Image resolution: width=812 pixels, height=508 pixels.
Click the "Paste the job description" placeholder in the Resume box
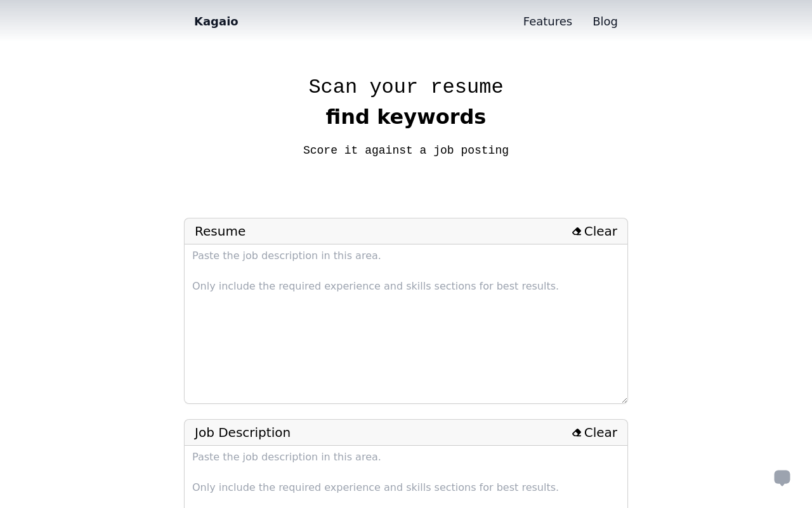(x=287, y=255)
